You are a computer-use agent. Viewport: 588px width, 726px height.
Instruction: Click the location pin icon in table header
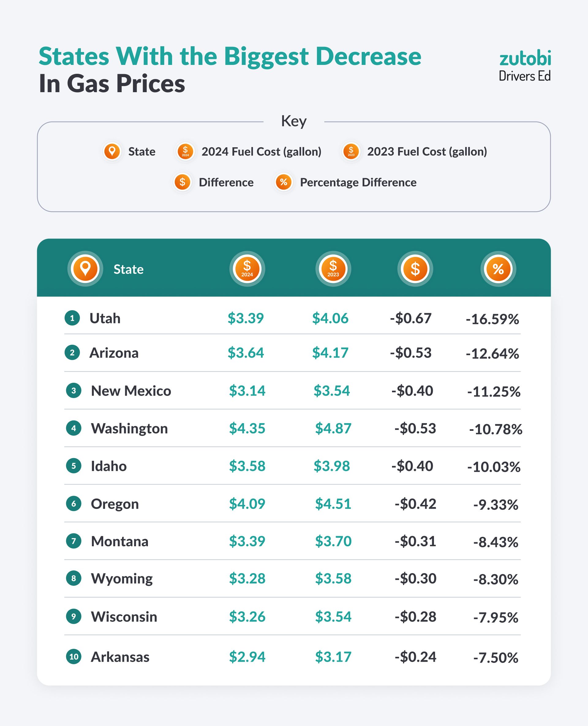(x=85, y=269)
